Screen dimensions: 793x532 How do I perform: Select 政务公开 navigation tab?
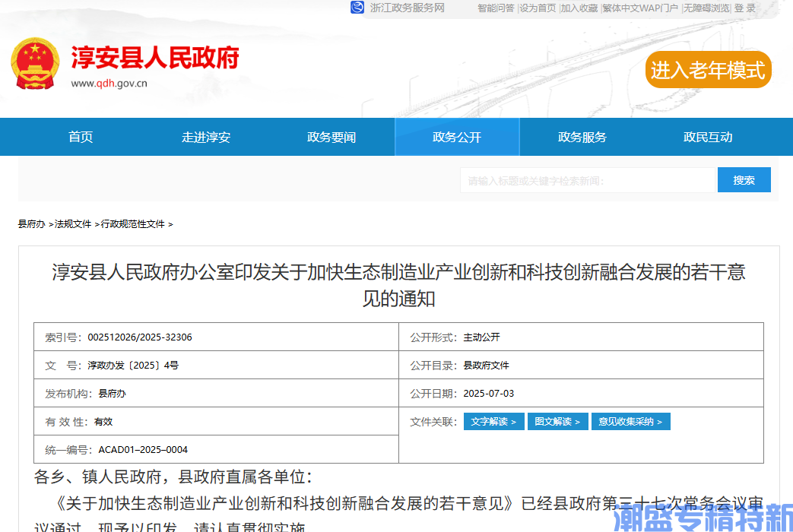[457, 137]
